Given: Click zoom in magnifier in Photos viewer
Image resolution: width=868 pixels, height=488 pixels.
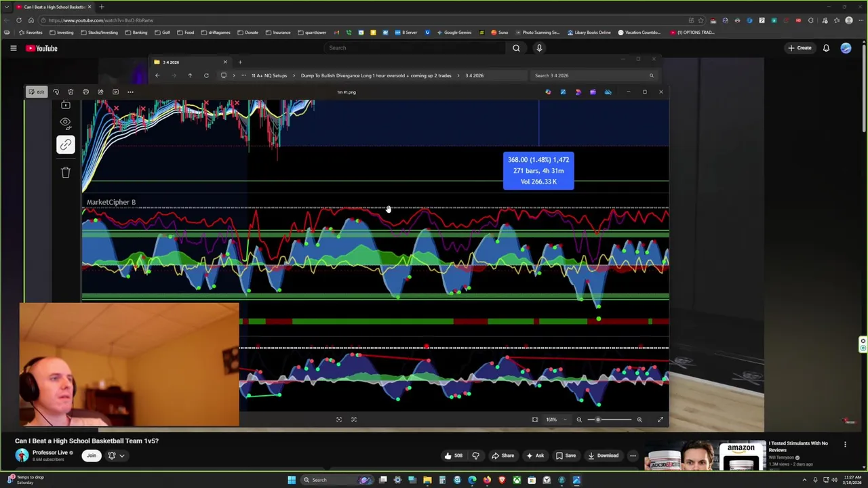Looking at the screenshot, I should pyautogui.click(x=639, y=420).
